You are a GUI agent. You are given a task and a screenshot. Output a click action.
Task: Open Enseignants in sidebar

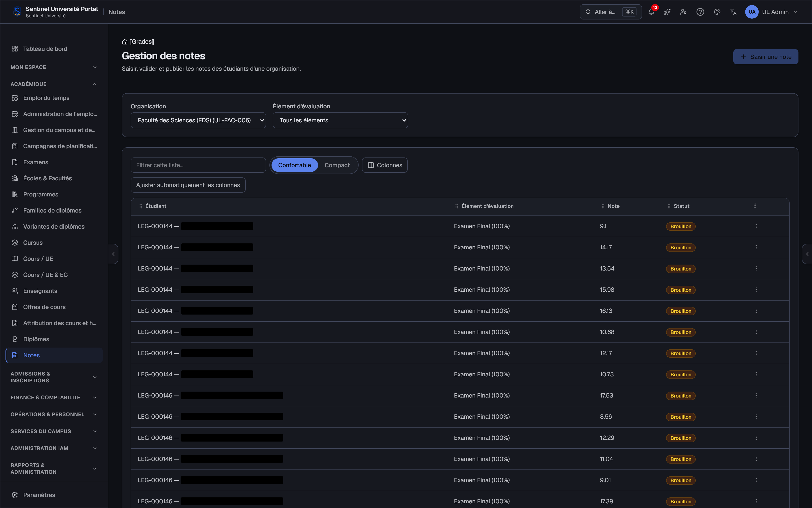(x=54, y=291)
